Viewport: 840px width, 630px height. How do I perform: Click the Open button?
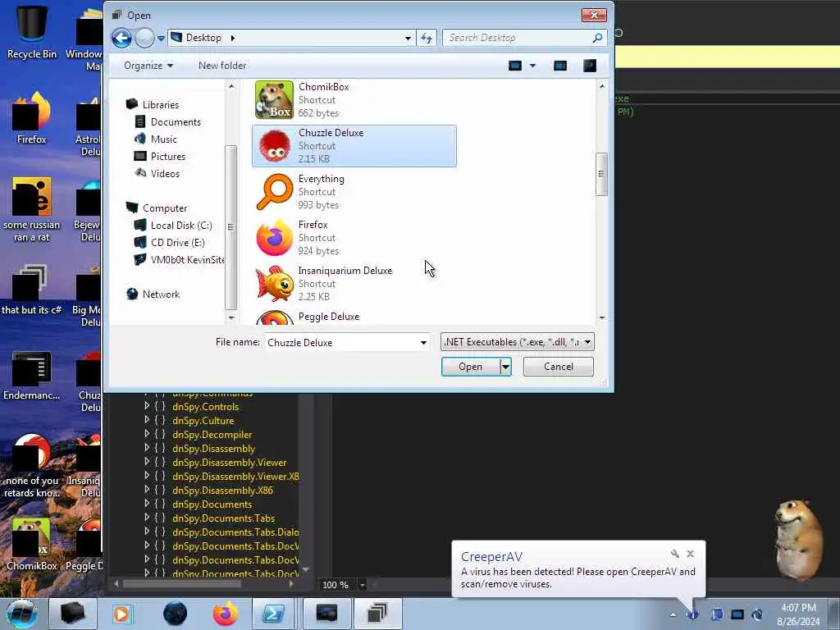click(x=471, y=367)
